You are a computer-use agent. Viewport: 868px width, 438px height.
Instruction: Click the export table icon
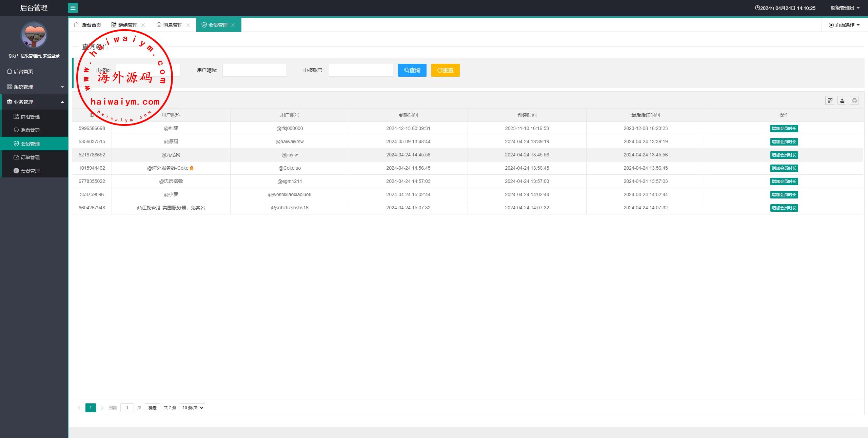(842, 100)
